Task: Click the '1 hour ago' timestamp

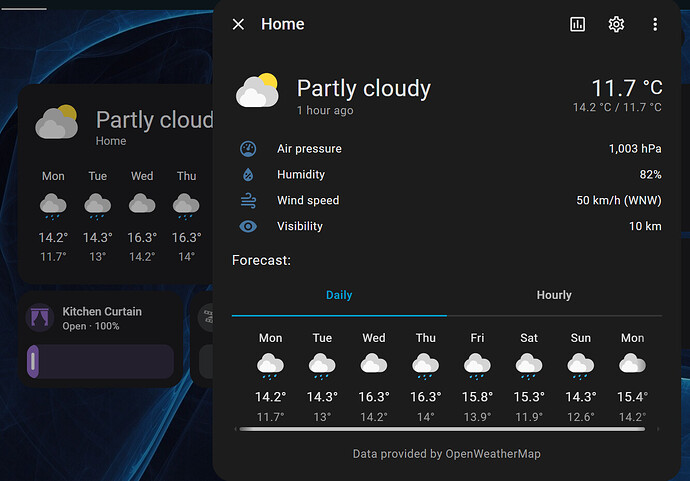Action: [x=325, y=110]
